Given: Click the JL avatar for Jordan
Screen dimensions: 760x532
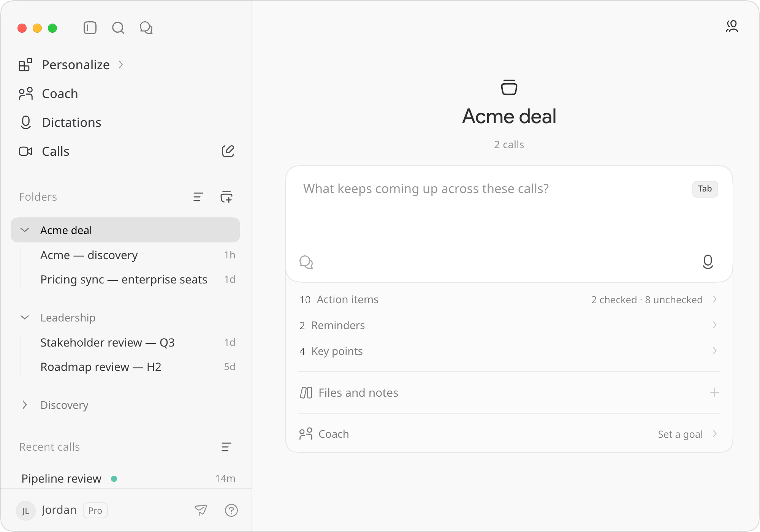Looking at the screenshot, I should pos(25,510).
